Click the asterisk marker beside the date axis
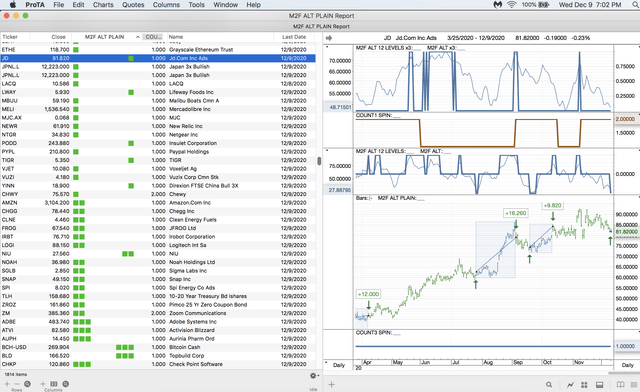The image size is (640, 392). tap(326, 363)
